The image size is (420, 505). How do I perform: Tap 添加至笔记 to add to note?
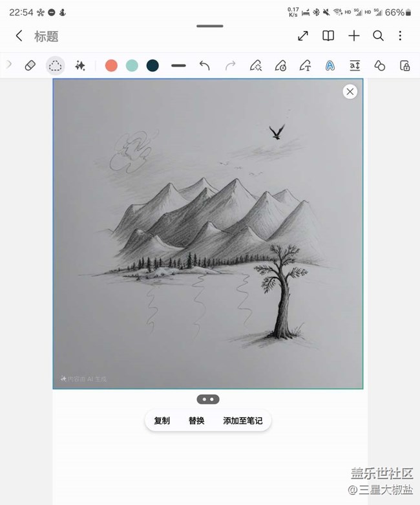click(x=243, y=421)
